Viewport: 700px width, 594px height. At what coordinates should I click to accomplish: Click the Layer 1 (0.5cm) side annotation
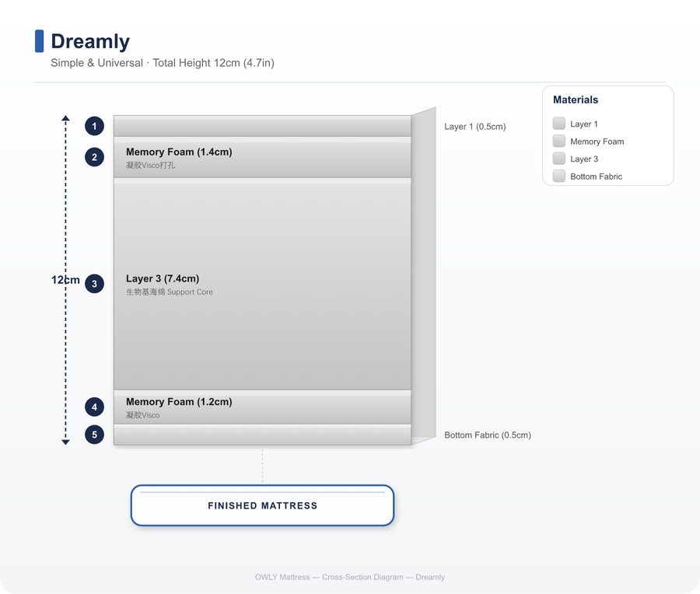pyautogui.click(x=475, y=127)
